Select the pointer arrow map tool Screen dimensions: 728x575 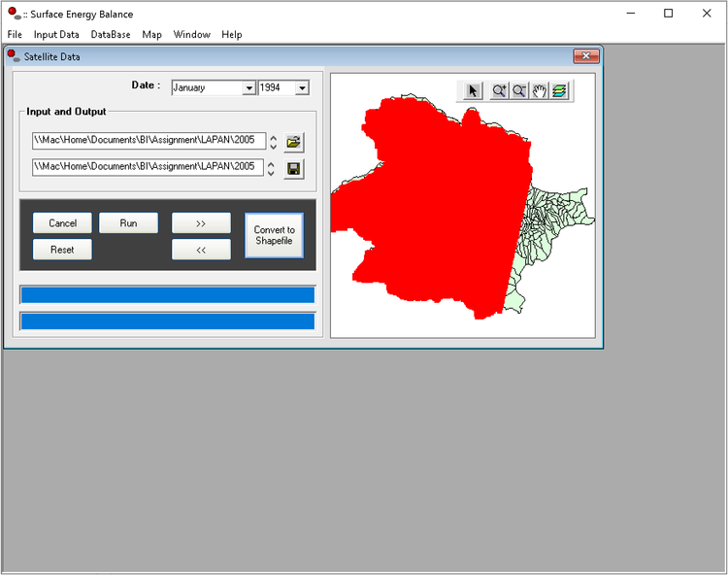(x=473, y=90)
